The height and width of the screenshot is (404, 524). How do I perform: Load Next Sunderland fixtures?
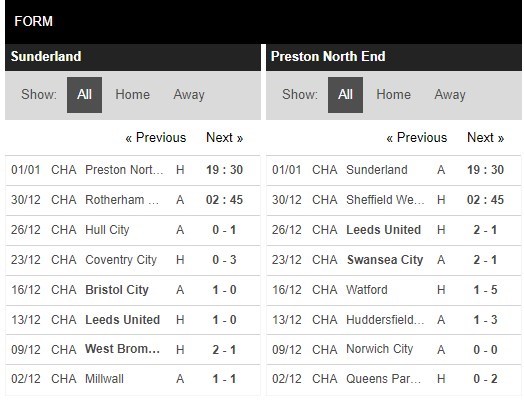coord(225,138)
